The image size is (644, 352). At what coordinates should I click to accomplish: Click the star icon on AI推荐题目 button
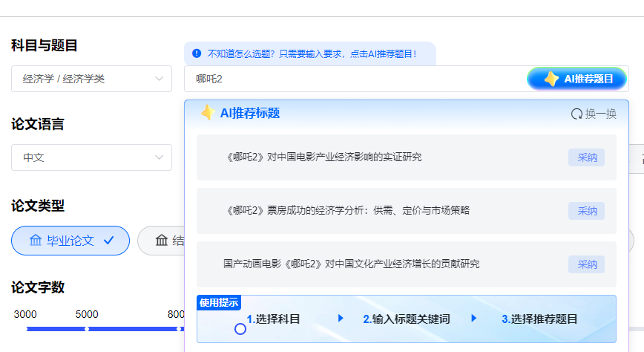coord(551,79)
